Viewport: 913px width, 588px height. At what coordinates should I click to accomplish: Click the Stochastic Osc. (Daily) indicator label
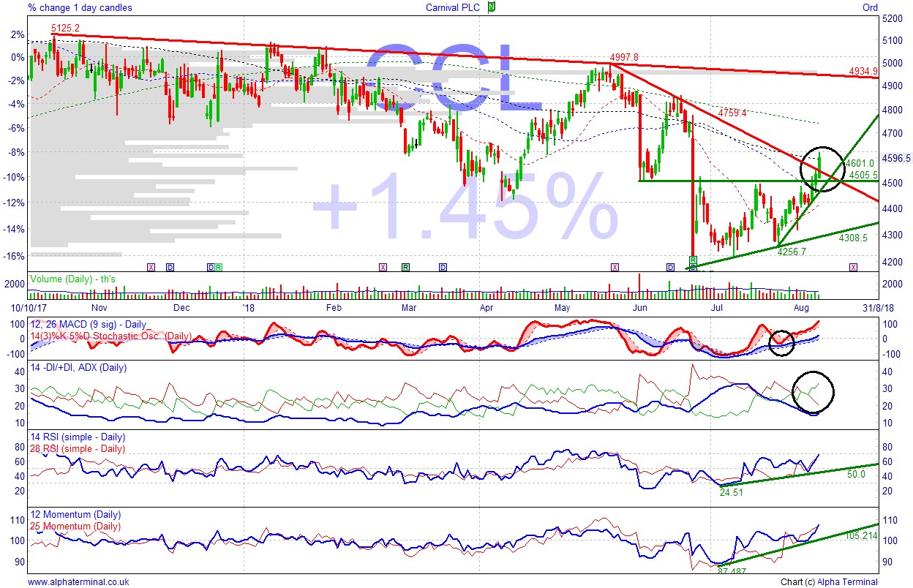(110, 336)
